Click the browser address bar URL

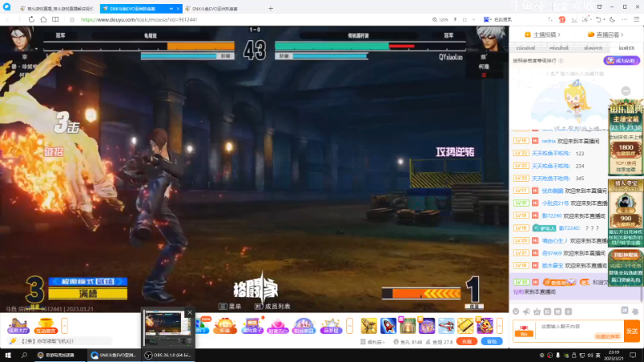pyautogui.click(x=139, y=19)
